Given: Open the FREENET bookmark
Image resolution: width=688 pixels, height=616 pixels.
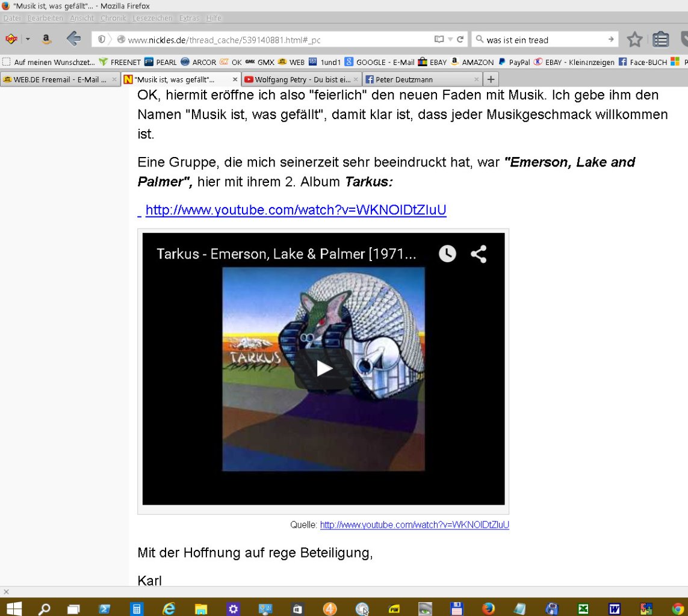Looking at the screenshot, I should [x=120, y=62].
